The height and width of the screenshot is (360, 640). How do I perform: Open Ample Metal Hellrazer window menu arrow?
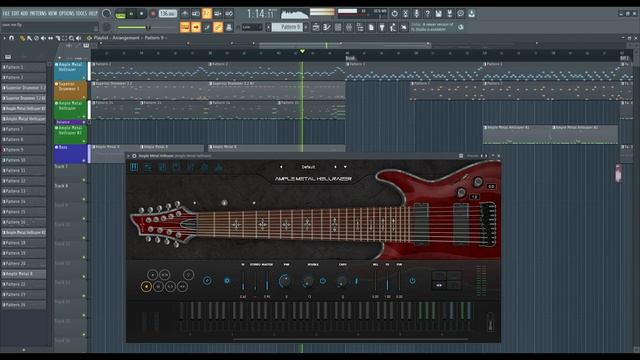128,156
